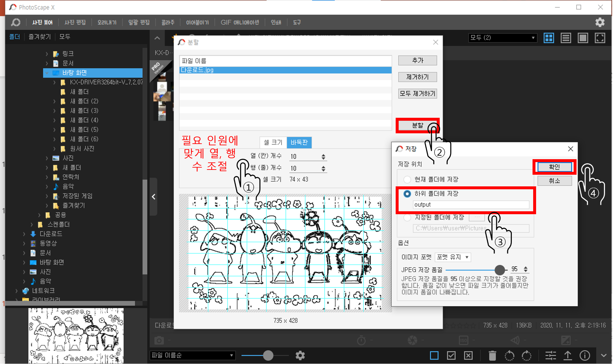
Task: Click the Select all checkmark icon
Action: [x=451, y=356]
